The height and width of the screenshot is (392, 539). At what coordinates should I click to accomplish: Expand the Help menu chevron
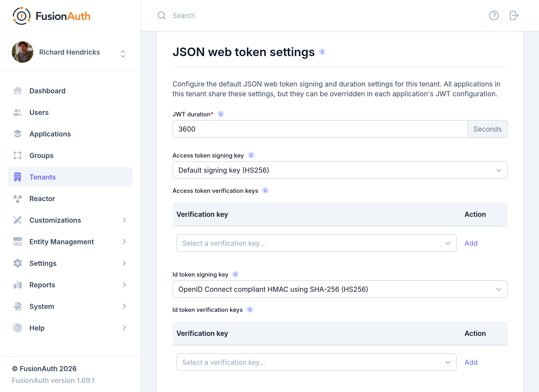[124, 328]
